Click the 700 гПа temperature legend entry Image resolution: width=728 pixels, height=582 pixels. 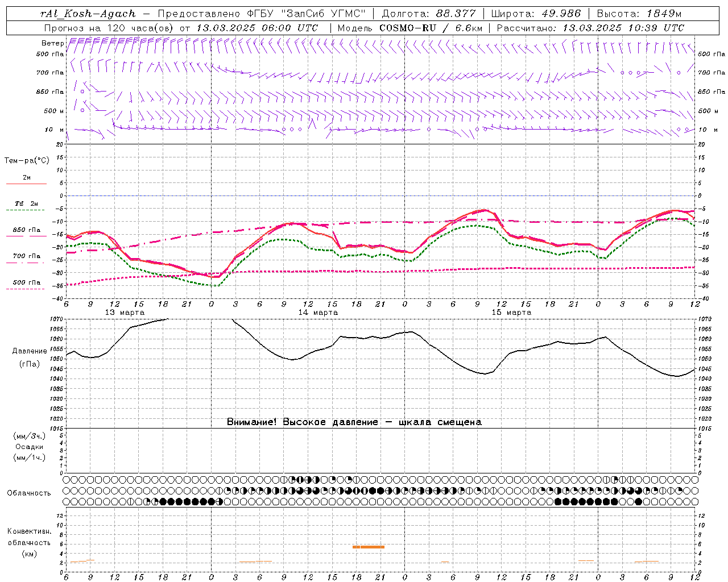tap(26, 256)
